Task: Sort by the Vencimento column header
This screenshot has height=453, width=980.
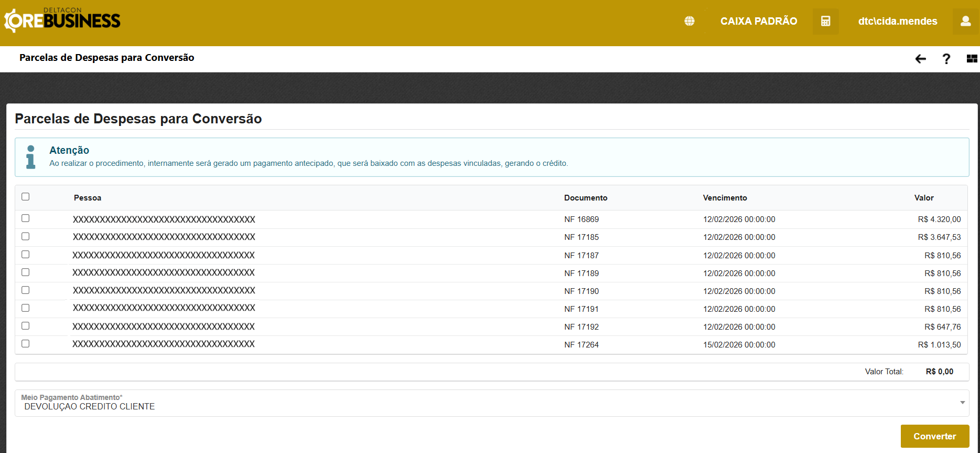Action: pyautogui.click(x=725, y=198)
